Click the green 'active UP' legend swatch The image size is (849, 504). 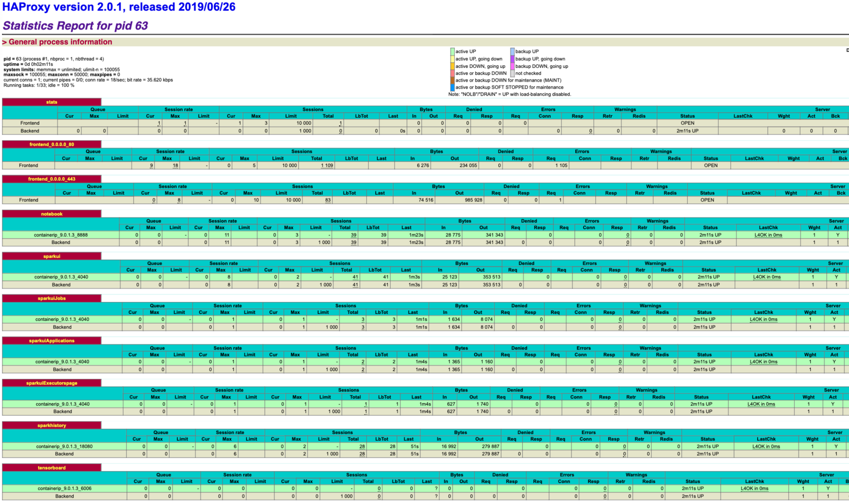452,51
